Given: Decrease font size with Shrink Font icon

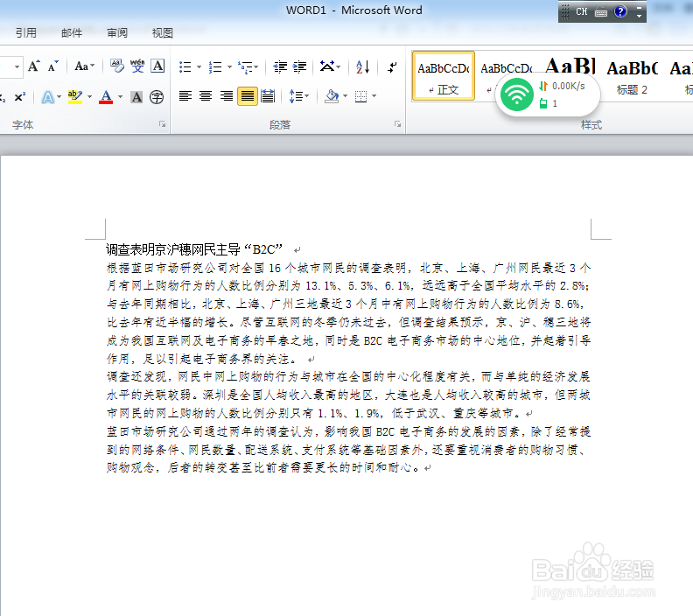Looking at the screenshot, I should [53, 66].
